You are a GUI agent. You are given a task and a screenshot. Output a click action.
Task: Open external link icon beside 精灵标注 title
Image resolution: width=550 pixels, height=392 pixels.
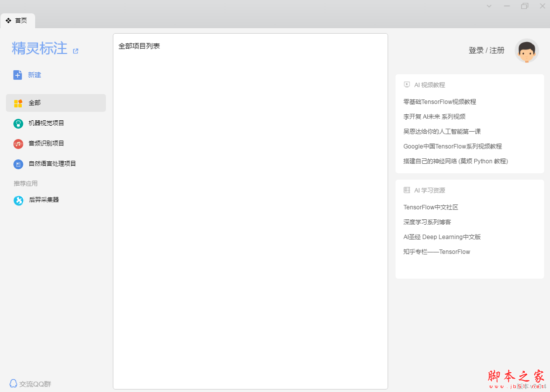(75, 51)
